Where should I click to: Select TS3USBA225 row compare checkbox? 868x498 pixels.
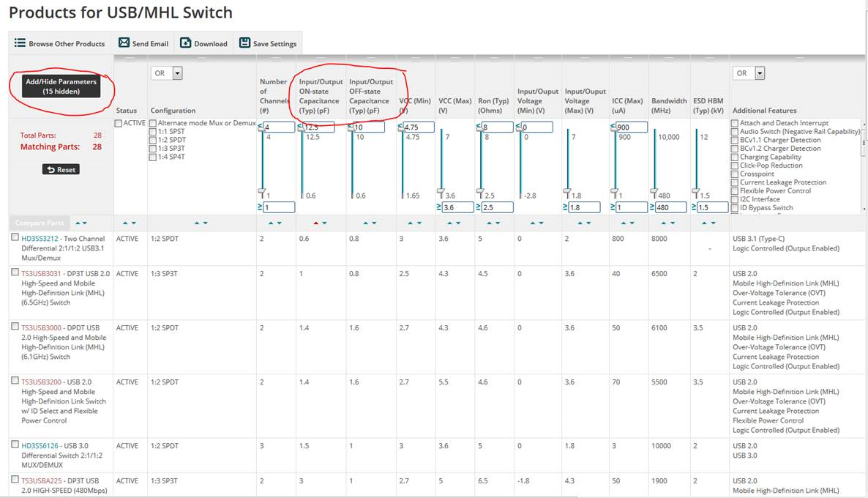pyautogui.click(x=15, y=479)
